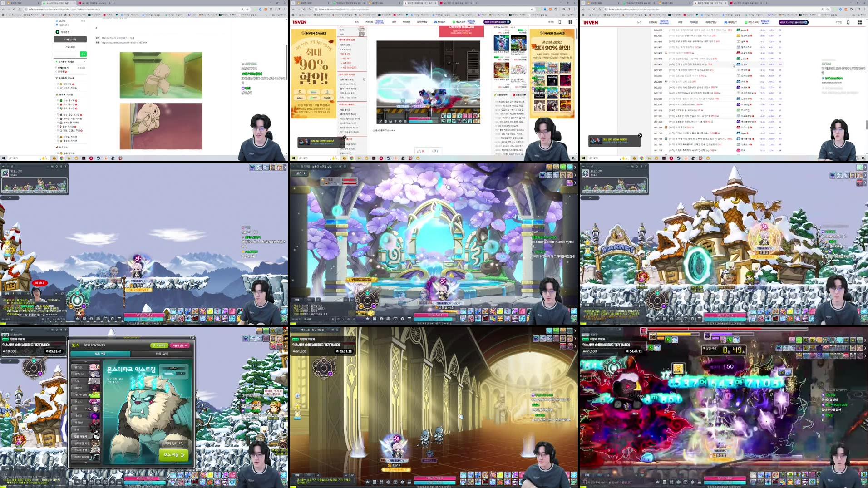Click the help question mark on boss window
The height and width of the screenshot is (488, 868).
(189, 338)
